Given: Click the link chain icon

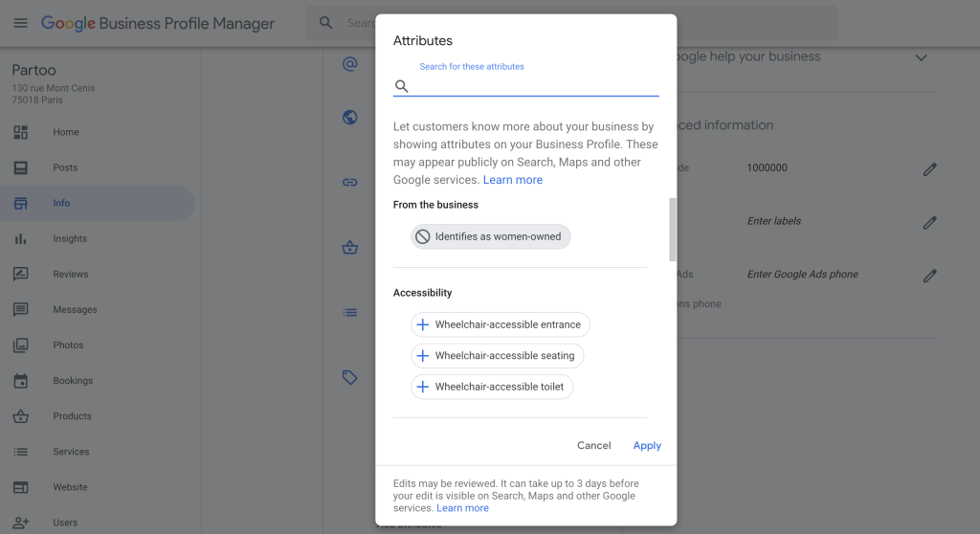Looking at the screenshot, I should click(350, 183).
